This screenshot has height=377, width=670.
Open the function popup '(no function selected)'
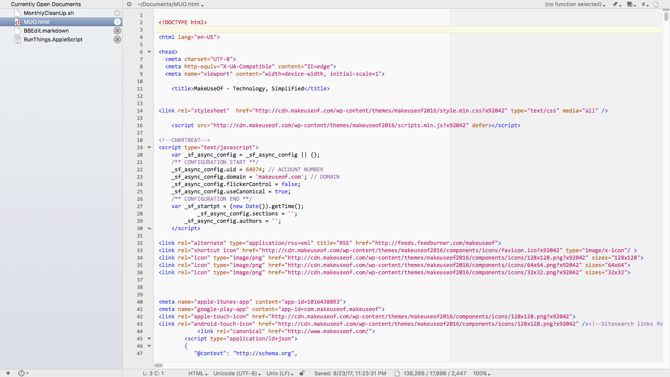tap(575, 4)
